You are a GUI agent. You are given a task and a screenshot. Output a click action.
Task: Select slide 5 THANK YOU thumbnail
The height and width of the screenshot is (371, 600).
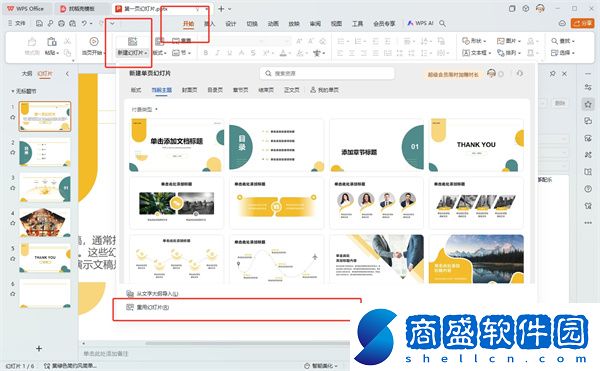click(x=45, y=258)
